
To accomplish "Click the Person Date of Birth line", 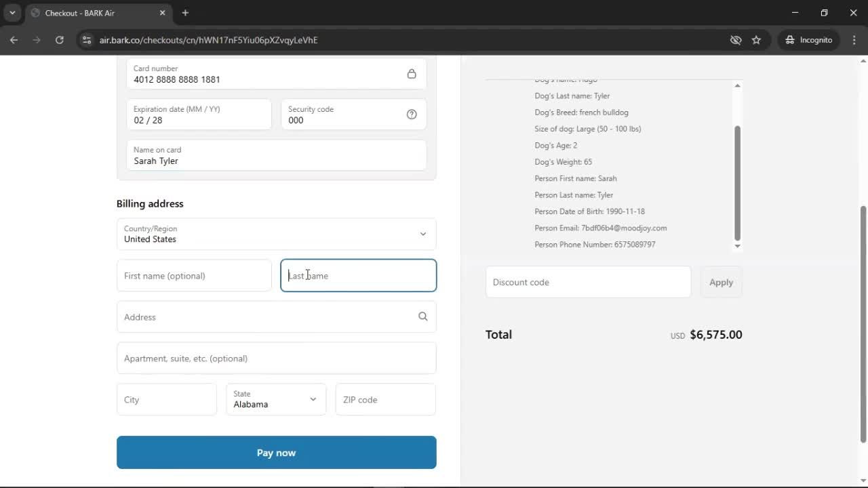I will tap(589, 211).
